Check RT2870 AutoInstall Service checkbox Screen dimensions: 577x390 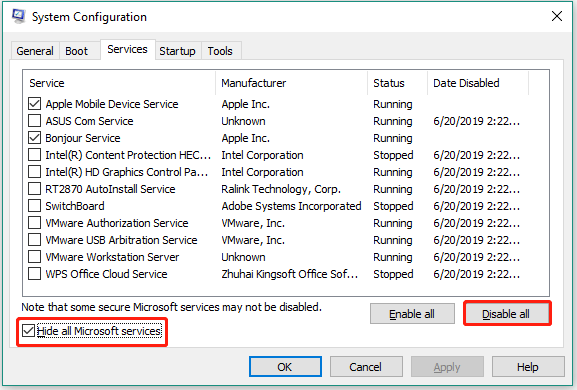35,189
